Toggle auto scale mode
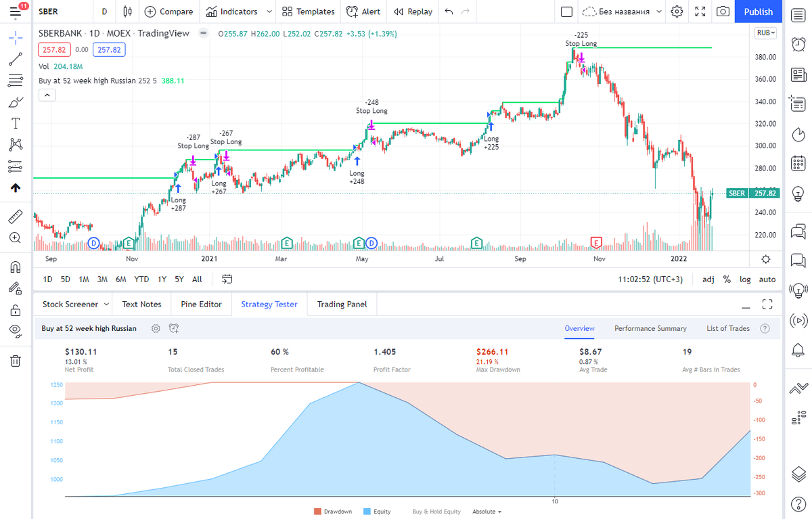 [x=767, y=279]
